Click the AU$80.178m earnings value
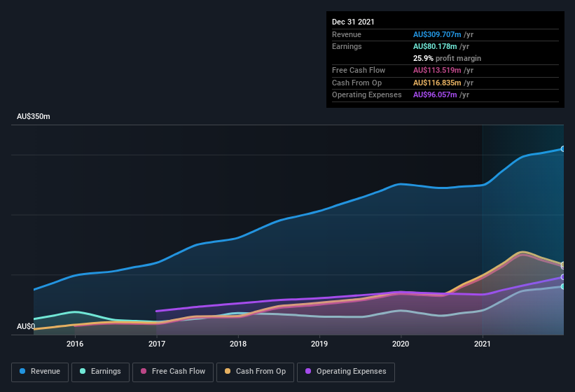 point(435,46)
